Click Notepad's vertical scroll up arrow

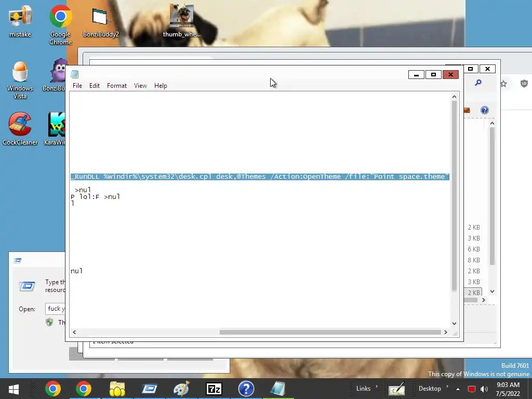454,97
